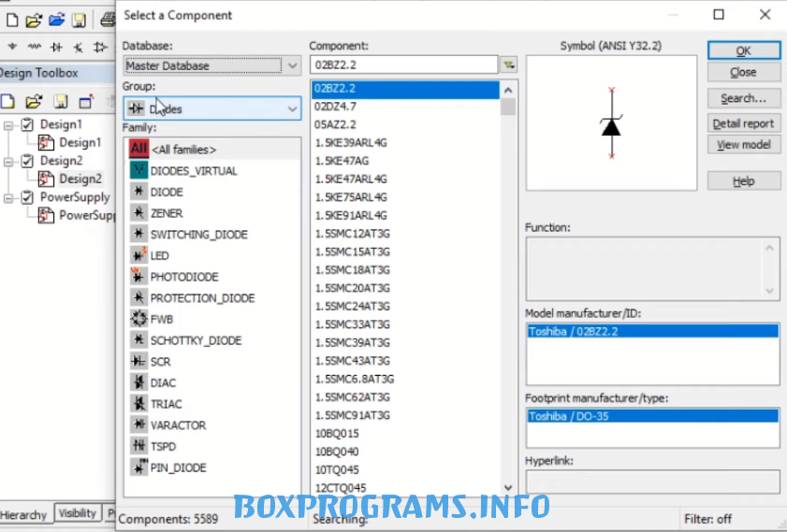Select the FWB bridge rectifier icon

point(138,319)
